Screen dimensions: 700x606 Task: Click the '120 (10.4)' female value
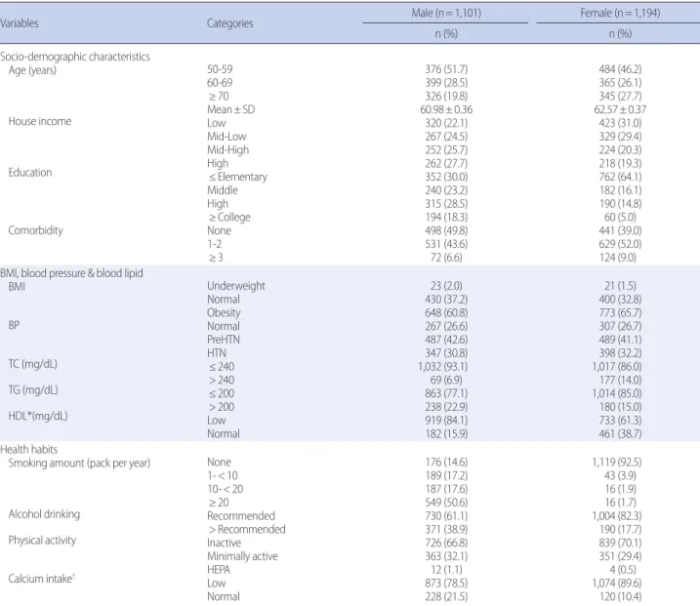(620, 596)
